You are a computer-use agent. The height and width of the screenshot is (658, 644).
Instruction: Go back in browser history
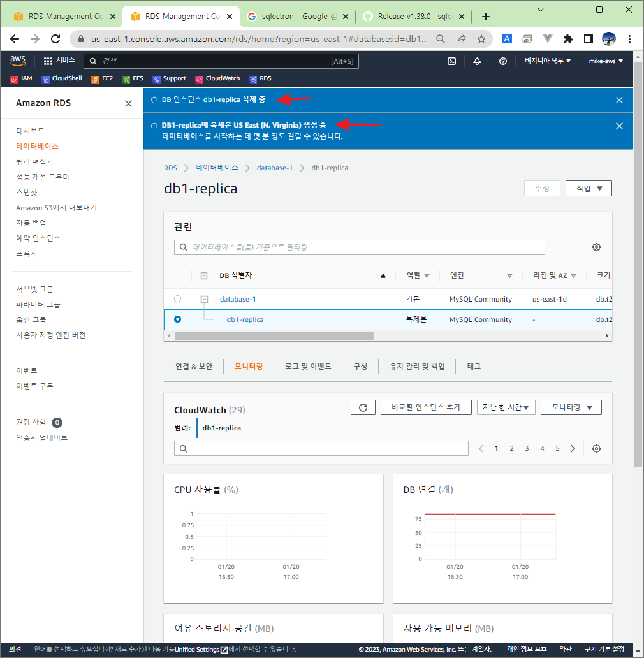[15, 39]
